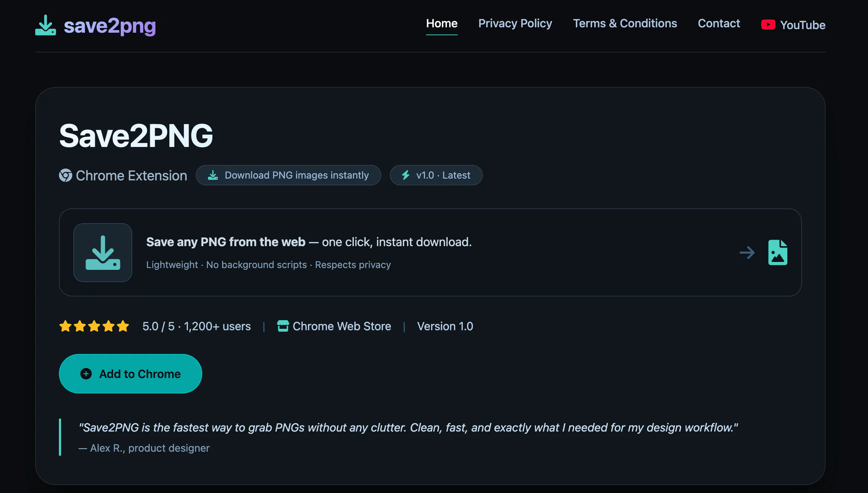Click the third gold rating star
Viewport: 868px width, 493px height.
[x=94, y=326]
